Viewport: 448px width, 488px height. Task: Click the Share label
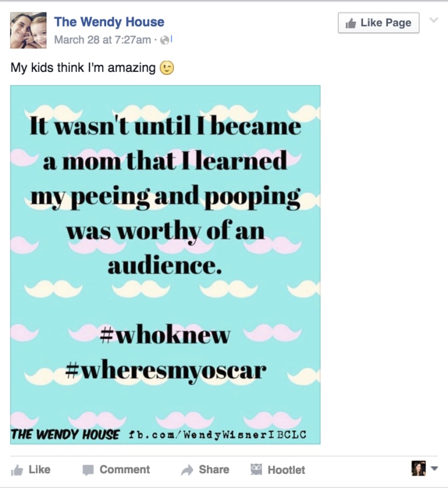[x=214, y=469]
